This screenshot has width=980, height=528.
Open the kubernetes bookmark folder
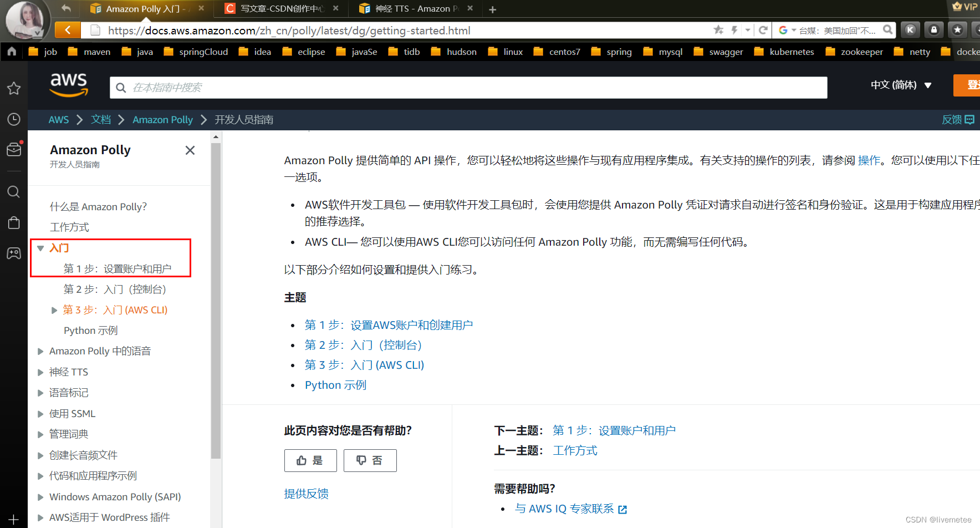click(784, 52)
